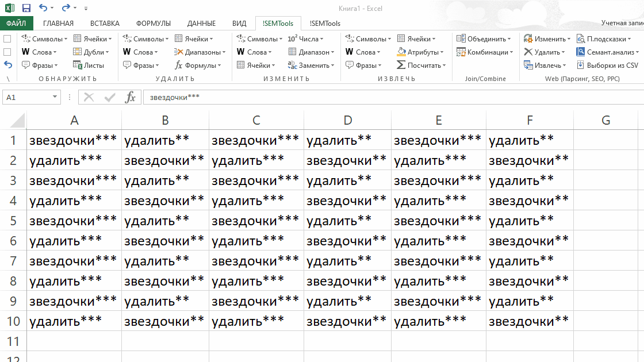Screen dimensions: 644x362
Task: Switch to the ВСТАВКА tab
Action: 105,24
